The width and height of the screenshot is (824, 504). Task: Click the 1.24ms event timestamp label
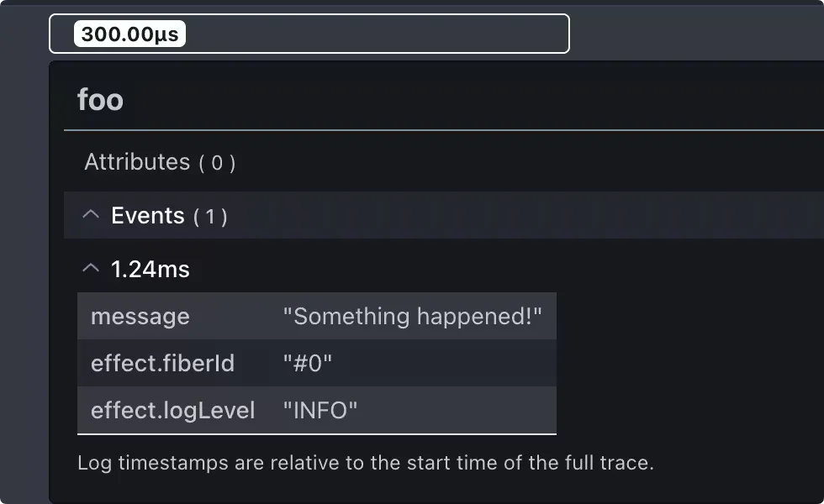(151, 269)
